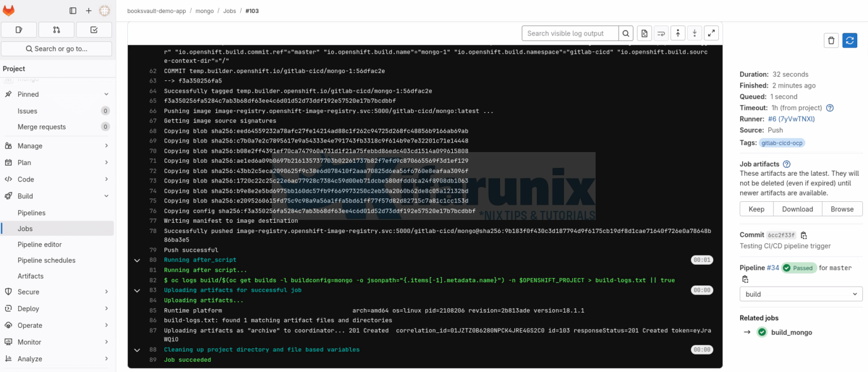Toggle the sidebar collapse icon
Screen dimensions: 868x372
click(73, 11)
